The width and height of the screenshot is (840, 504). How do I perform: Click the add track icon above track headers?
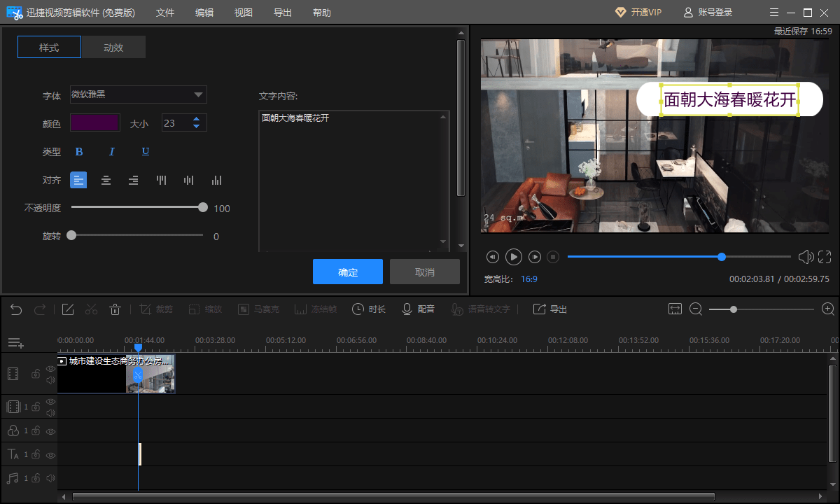click(16, 343)
